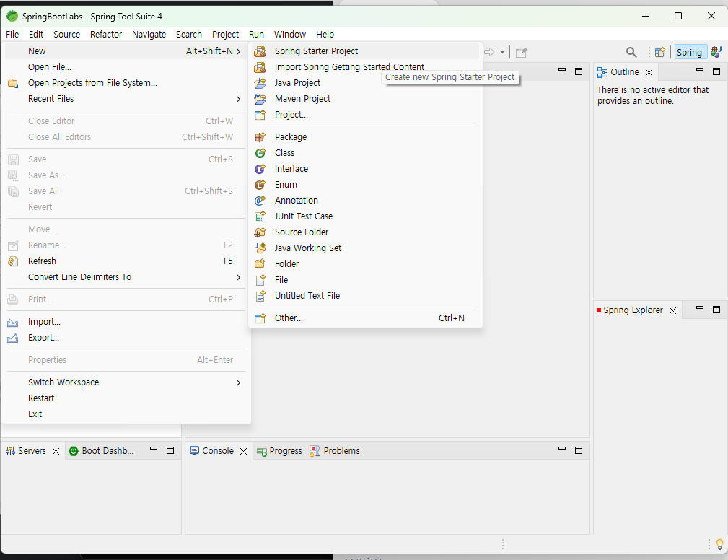This screenshot has width=728, height=560.
Task: Open the Project menu
Action: tap(225, 35)
